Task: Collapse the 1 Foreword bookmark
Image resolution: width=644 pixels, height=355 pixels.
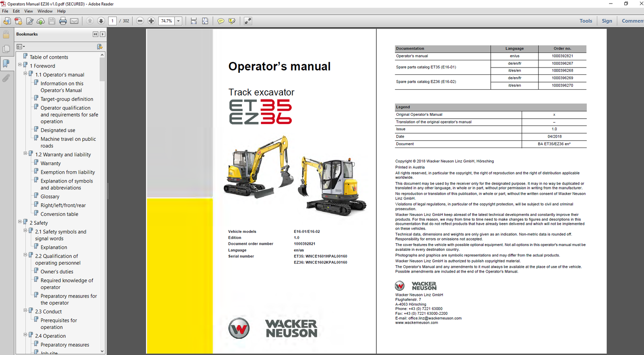Action: pyautogui.click(x=20, y=65)
